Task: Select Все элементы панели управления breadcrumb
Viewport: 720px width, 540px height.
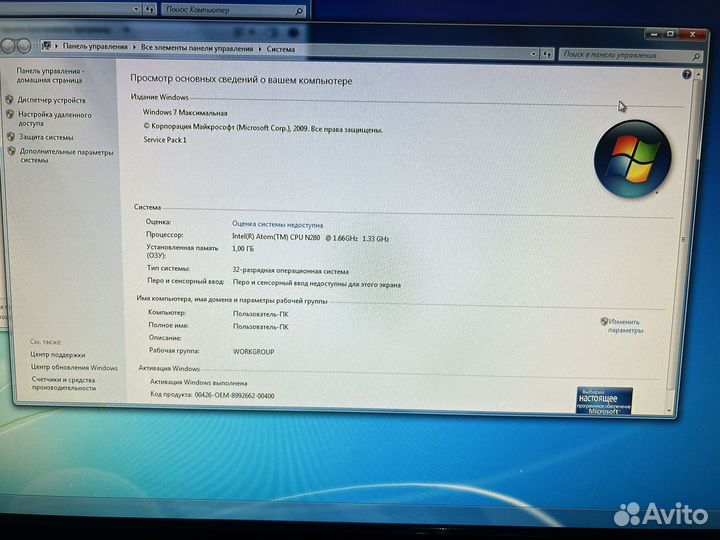Action: click(196, 47)
